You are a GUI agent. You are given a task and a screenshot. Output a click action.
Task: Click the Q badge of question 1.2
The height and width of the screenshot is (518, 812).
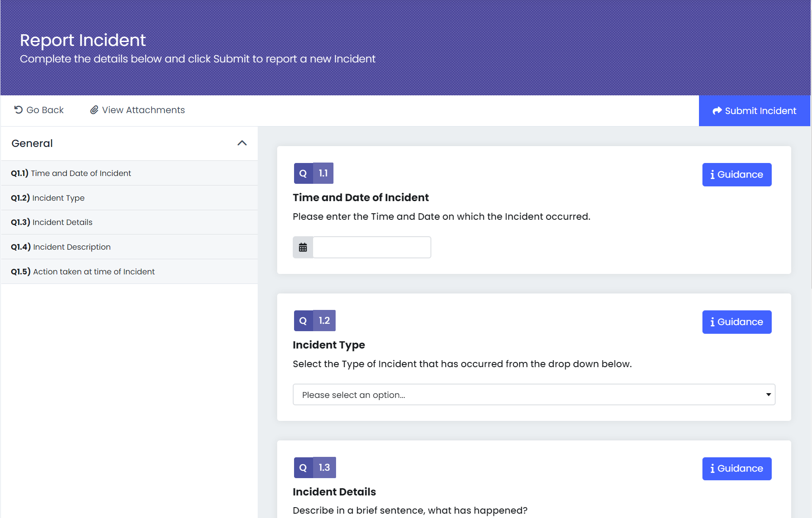pos(303,321)
